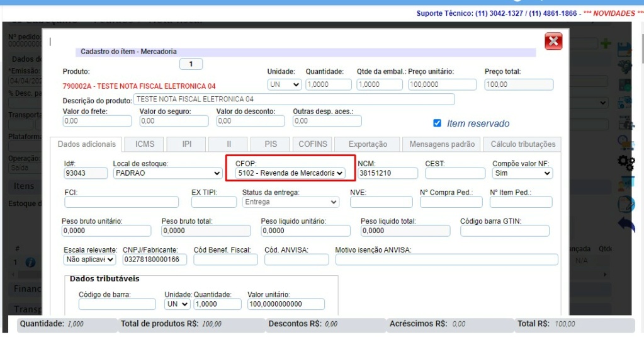Open the Unidade dropdown next to Quantidade

284,84
